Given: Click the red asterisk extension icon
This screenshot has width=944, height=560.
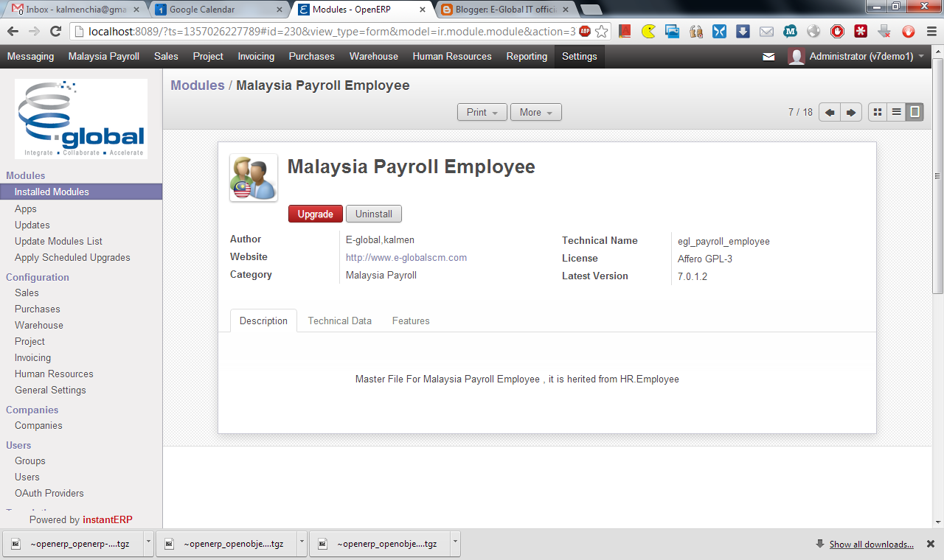Looking at the screenshot, I should pyautogui.click(x=861, y=32).
